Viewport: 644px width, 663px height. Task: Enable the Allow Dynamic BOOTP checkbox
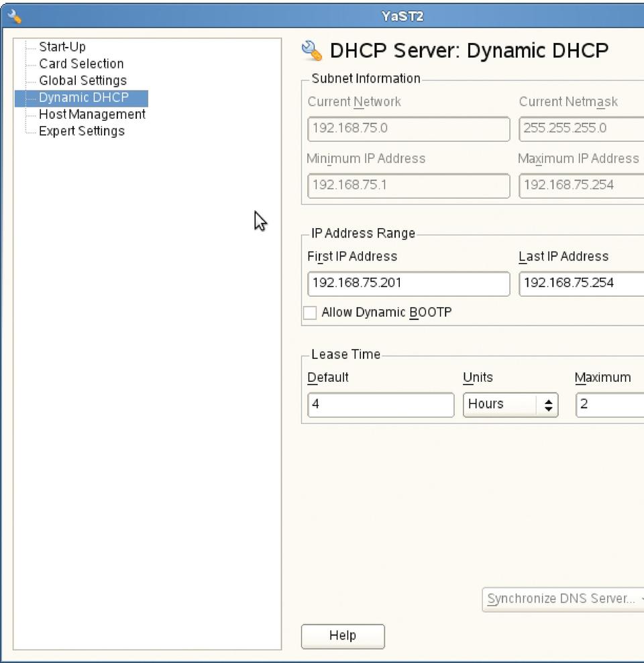coord(310,313)
